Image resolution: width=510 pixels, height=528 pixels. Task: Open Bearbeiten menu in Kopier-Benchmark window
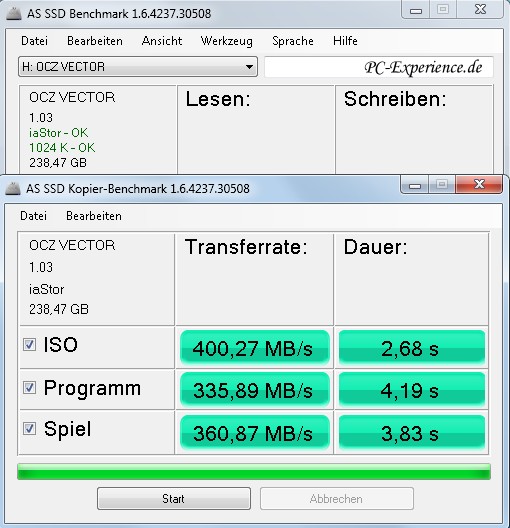click(x=94, y=216)
